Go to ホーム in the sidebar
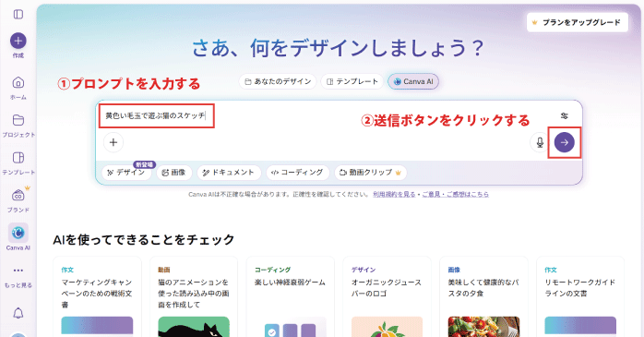The height and width of the screenshot is (337, 644). pos(18,88)
